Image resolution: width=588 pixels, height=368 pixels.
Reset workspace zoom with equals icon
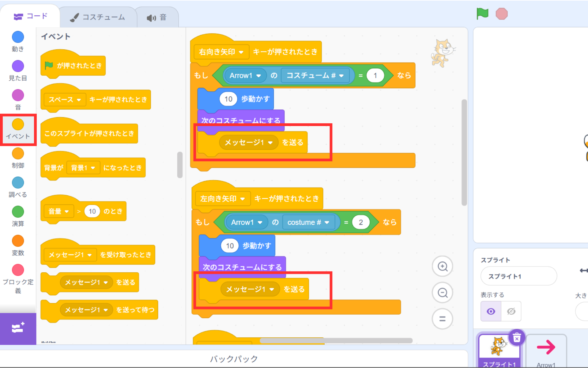[x=442, y=319]
